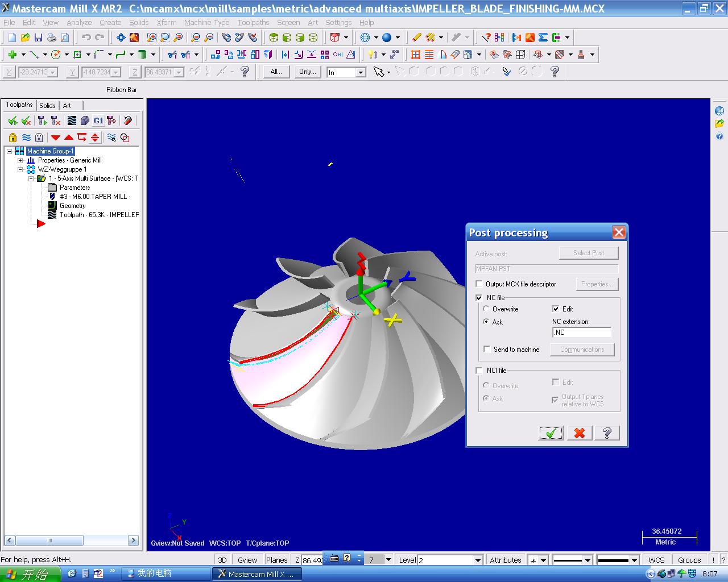Open the Windows Start button

[x=30, y=574]
